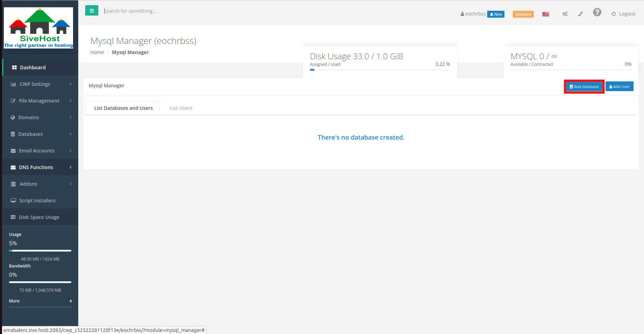Image resolution: width=644 pixels, height=334 pixels.
Task: Click the Add database button
Action: [584, 87]
